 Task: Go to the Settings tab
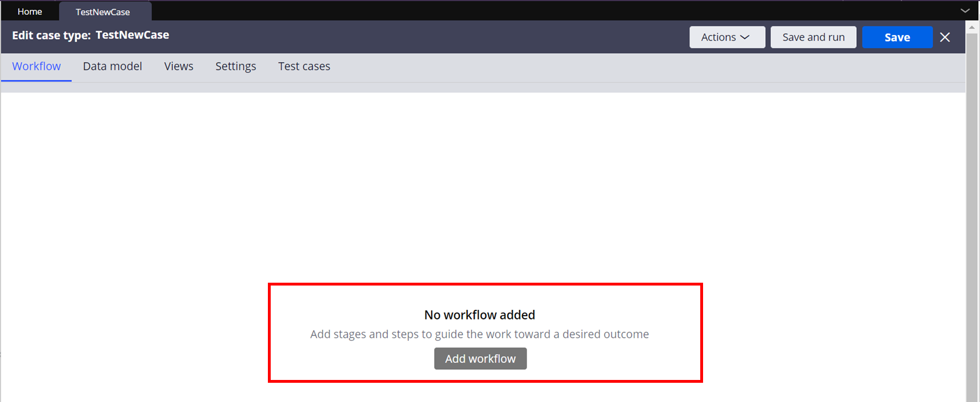(x=236, y=66)
